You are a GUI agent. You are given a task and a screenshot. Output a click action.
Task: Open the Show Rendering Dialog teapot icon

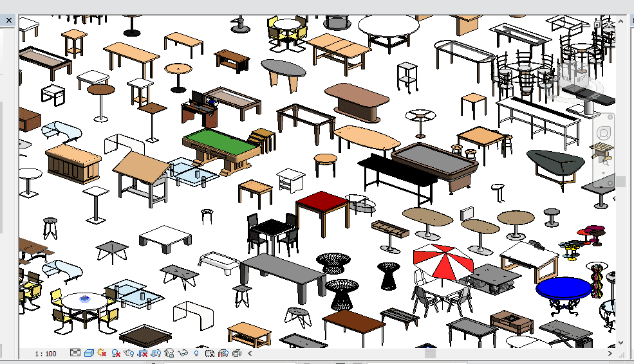coord(129,353)
